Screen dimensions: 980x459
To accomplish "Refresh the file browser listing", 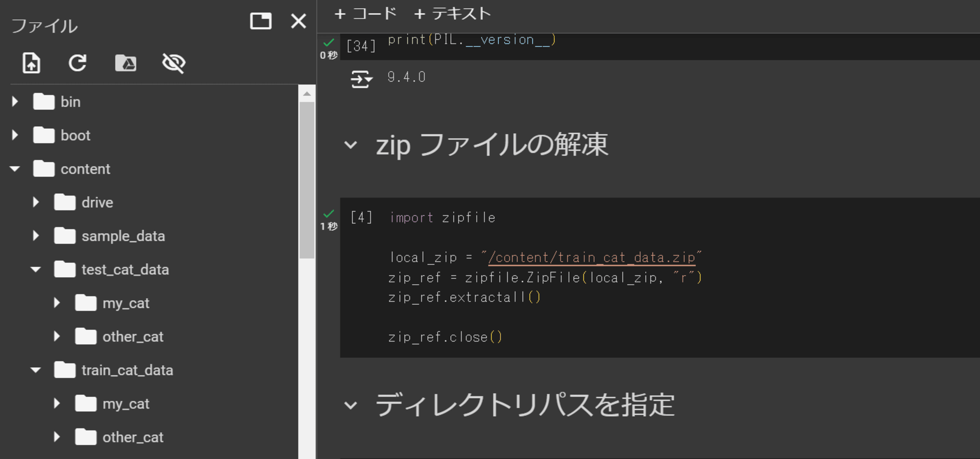I will [77, 63].
